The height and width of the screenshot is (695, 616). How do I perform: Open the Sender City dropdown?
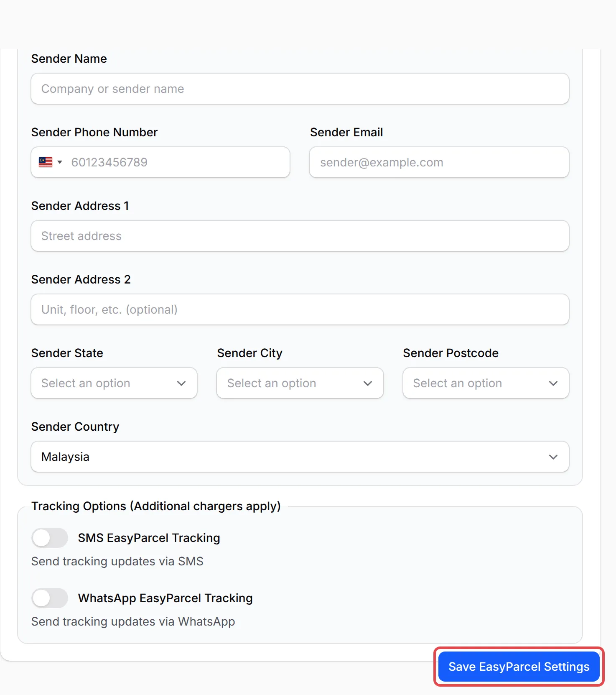tap(300, 383)
